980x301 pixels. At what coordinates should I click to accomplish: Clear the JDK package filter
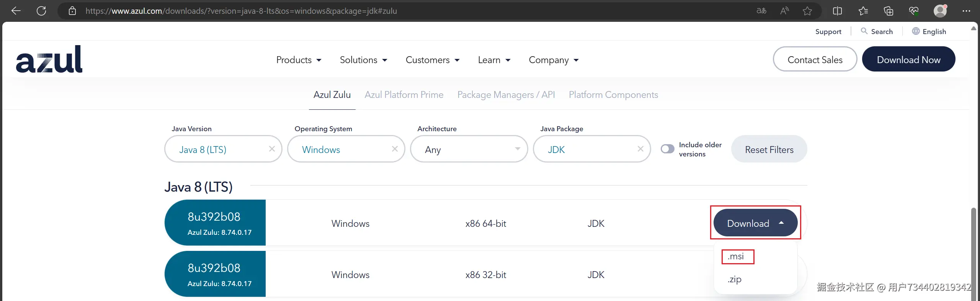640,149
